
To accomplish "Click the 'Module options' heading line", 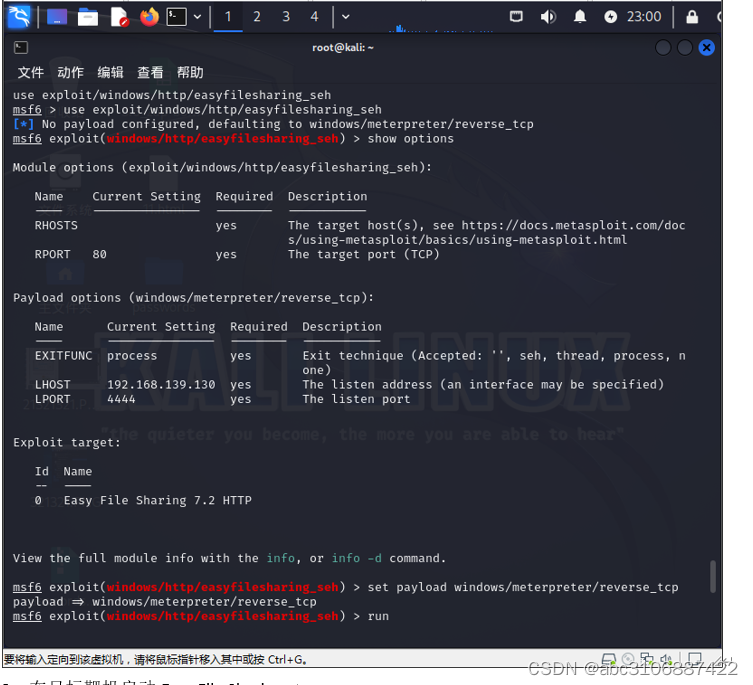I will 222,168.
